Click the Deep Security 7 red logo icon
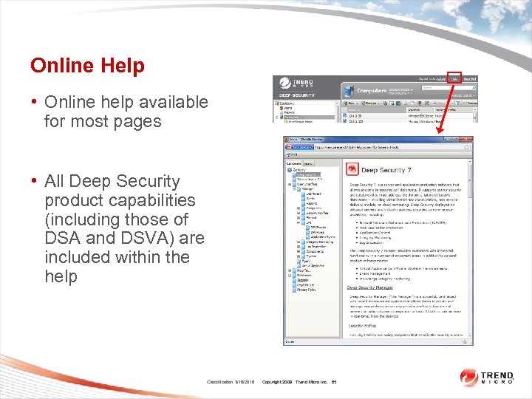532x399 pixels. (x=352, y=168)
